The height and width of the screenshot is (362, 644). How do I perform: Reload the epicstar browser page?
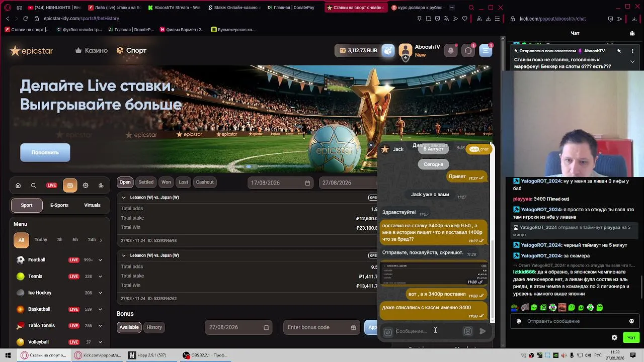pos(26,19)
